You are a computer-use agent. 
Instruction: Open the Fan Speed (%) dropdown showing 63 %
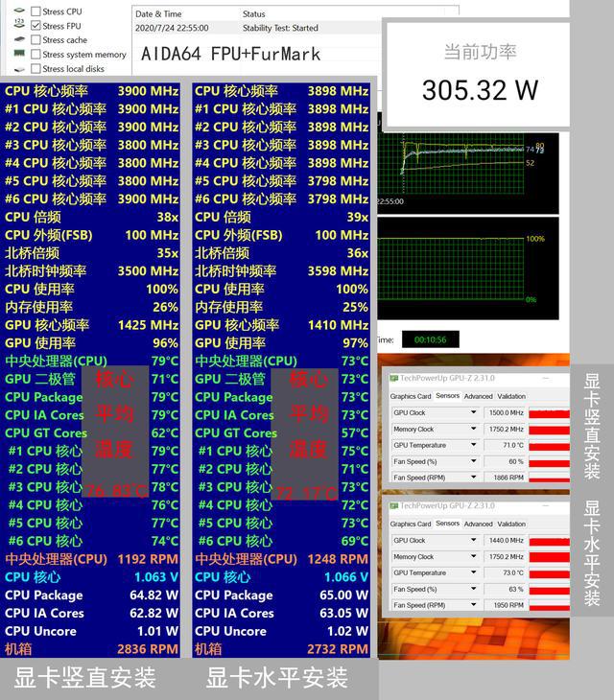click(x=473, y=589)
